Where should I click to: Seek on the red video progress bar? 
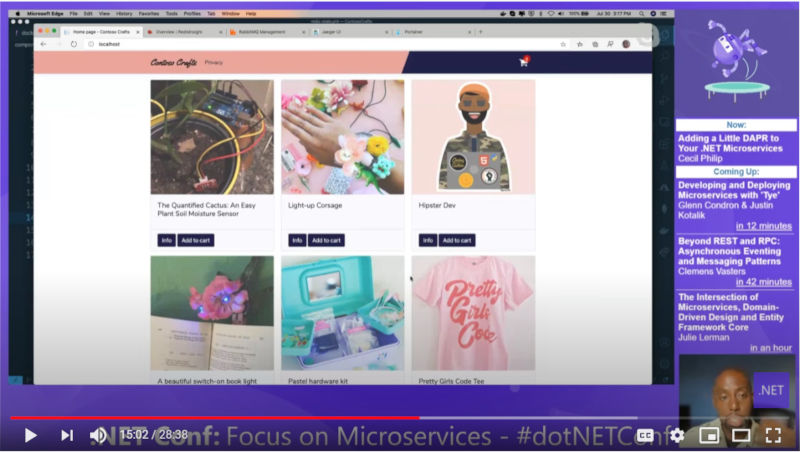point(215,418)
